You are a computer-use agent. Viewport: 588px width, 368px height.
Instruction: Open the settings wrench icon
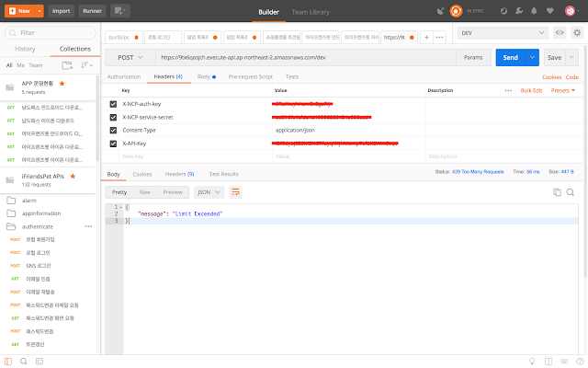tap(519, 11)
